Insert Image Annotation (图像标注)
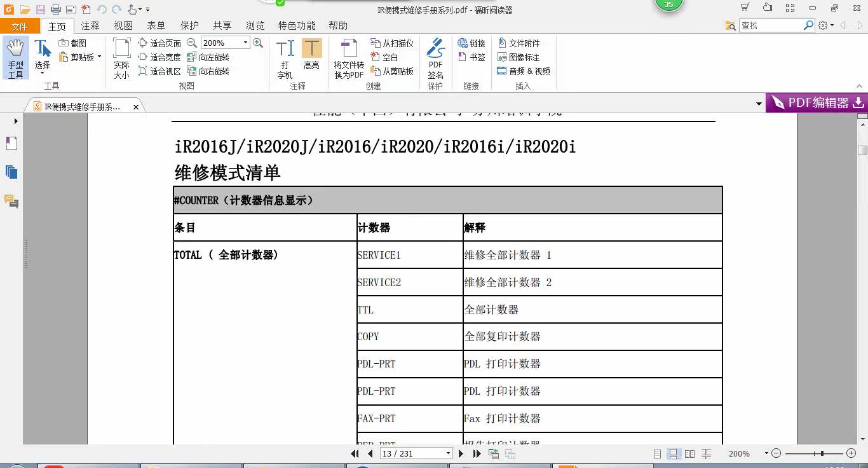The image size is (868, 468). point(519,57)
